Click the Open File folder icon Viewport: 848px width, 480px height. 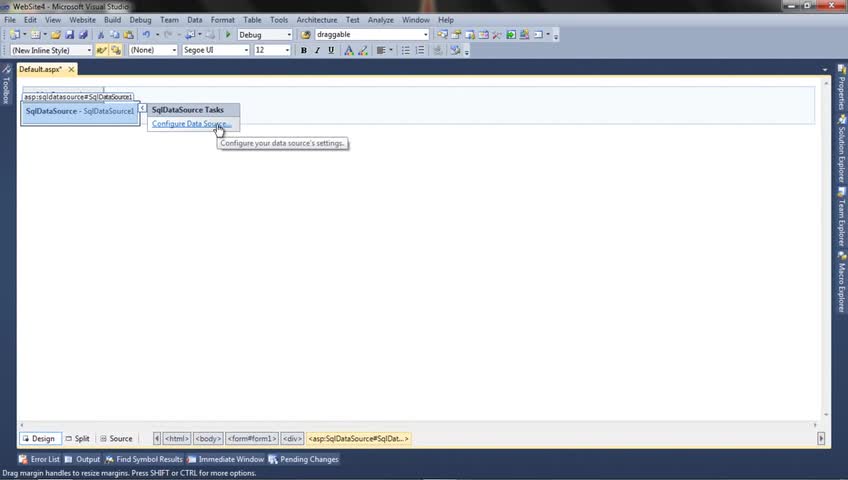[x=56, y=35]
